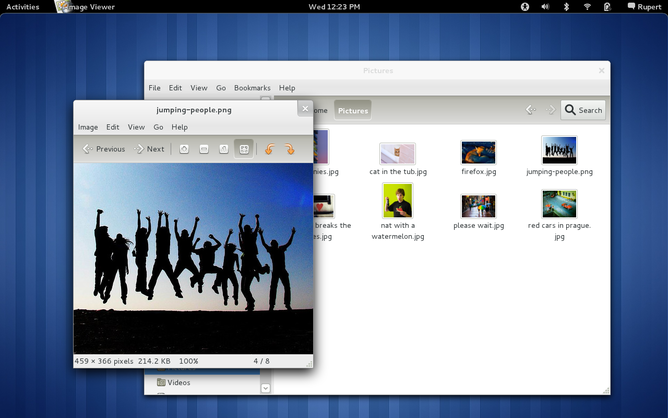Toggle the best fit zoom button
The height and width of the screenshot is (418, 668).
pos(243,149)
